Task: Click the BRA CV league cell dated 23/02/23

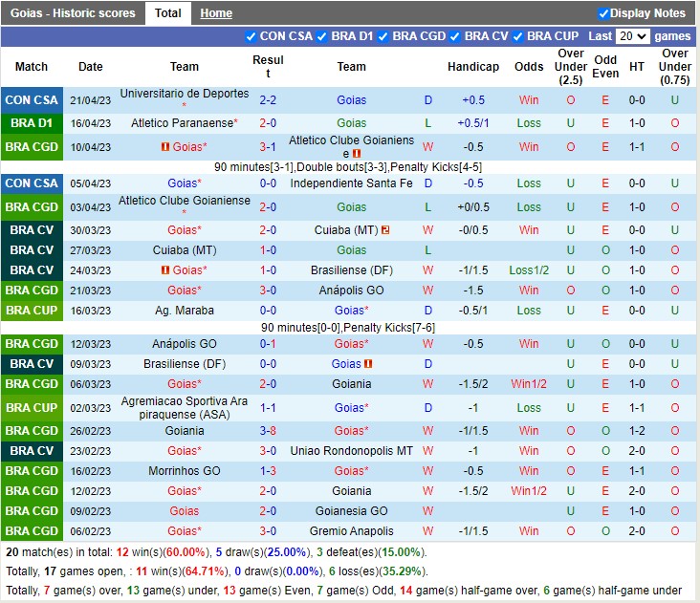Action: pos(32,451)
